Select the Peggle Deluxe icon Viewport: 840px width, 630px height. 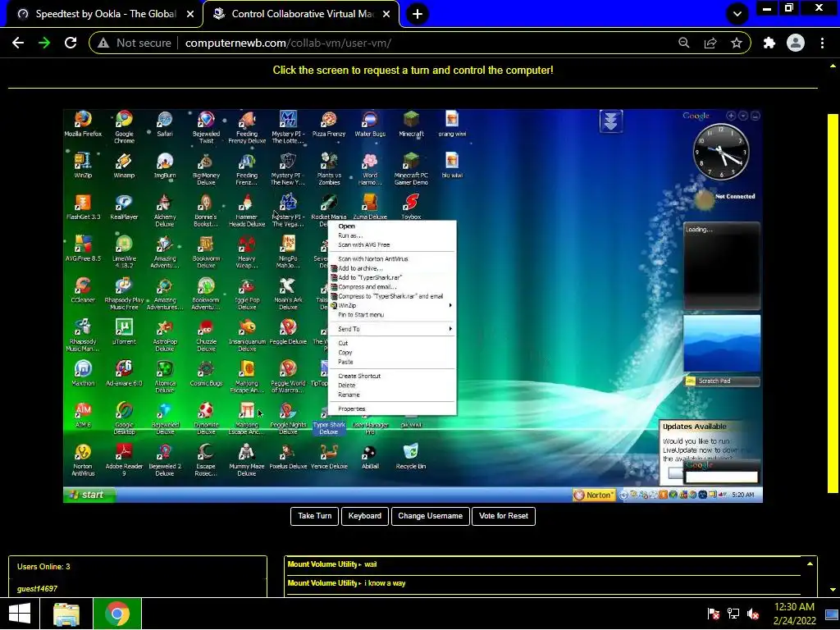coord(288,332)
